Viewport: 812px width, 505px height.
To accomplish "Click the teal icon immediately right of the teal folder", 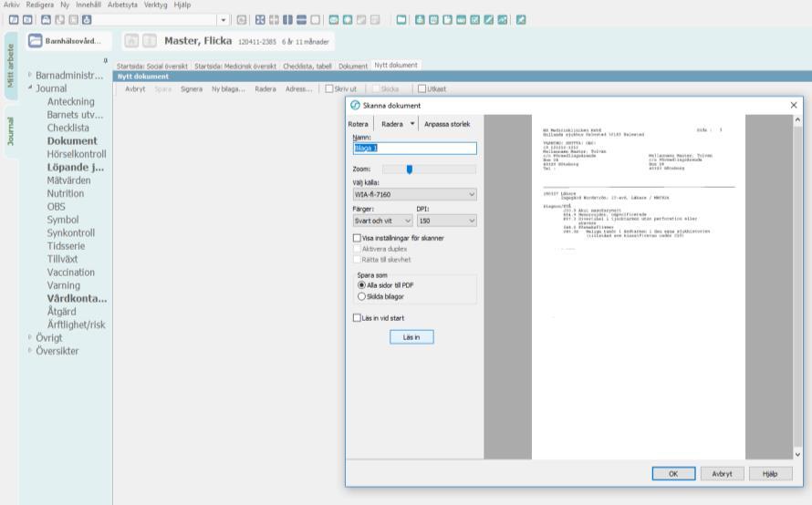I will pyautogui.click(x=420, y=20).
